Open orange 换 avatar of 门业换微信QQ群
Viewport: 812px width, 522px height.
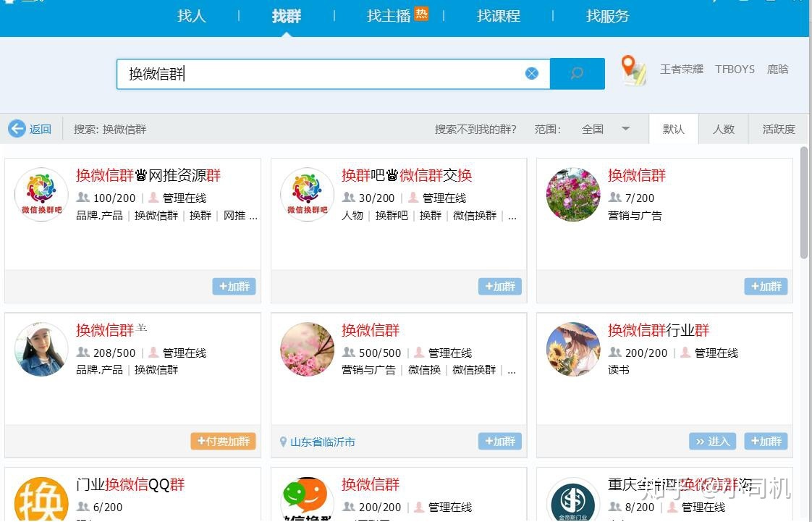41,500
